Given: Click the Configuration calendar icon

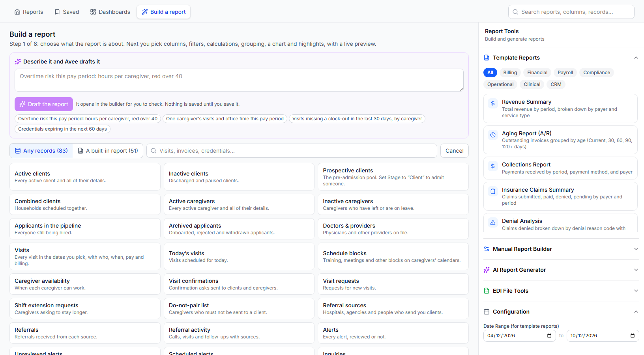Looking at the screenshot, I should 487,312.
